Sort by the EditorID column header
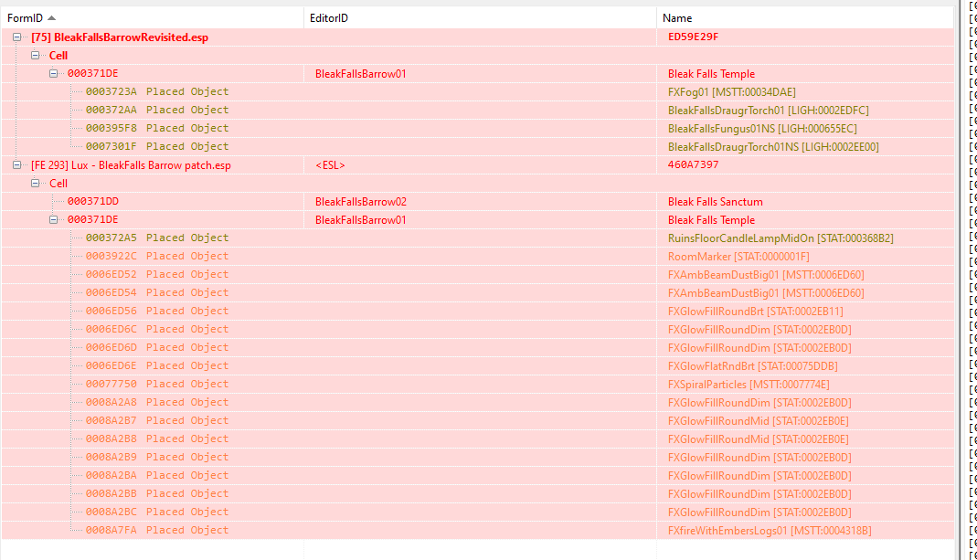 pyautogui.click(x=480, y=18)
